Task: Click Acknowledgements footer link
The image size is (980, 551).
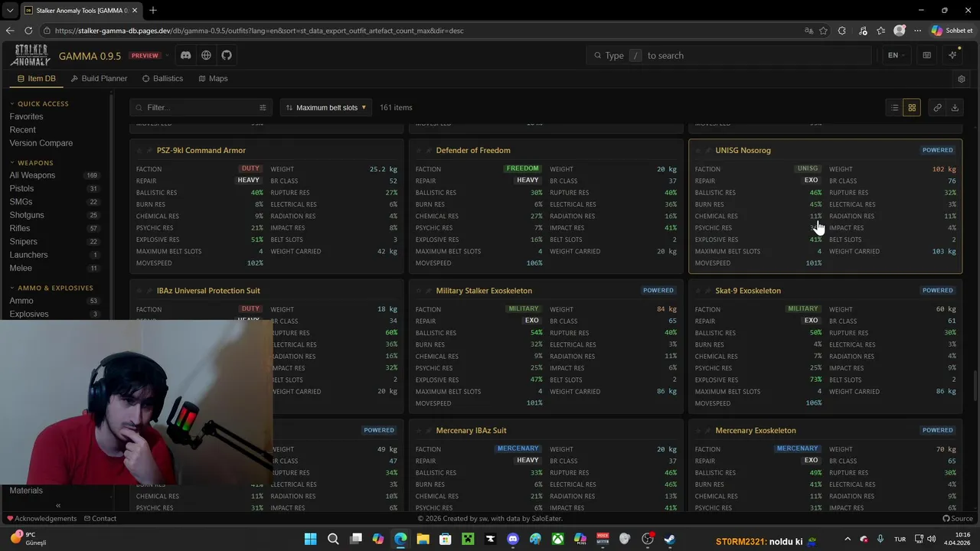Action: click(41, 519)
